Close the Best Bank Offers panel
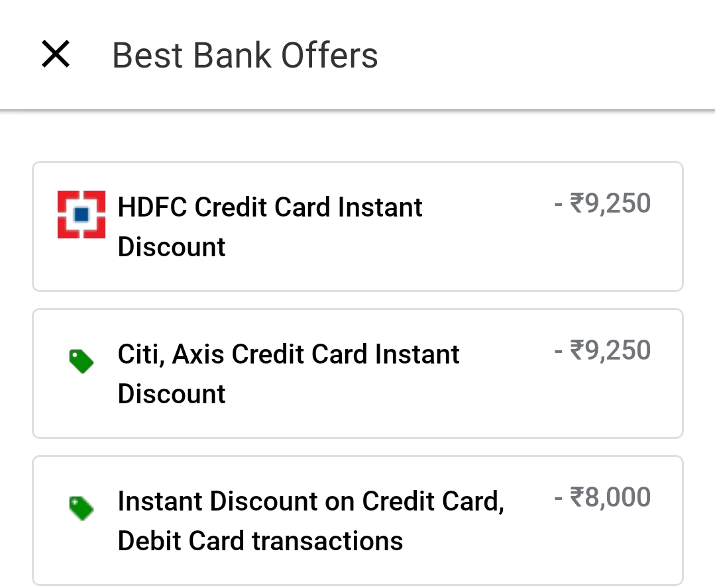The height and width of the screenshot is (588, 715). 56,54
